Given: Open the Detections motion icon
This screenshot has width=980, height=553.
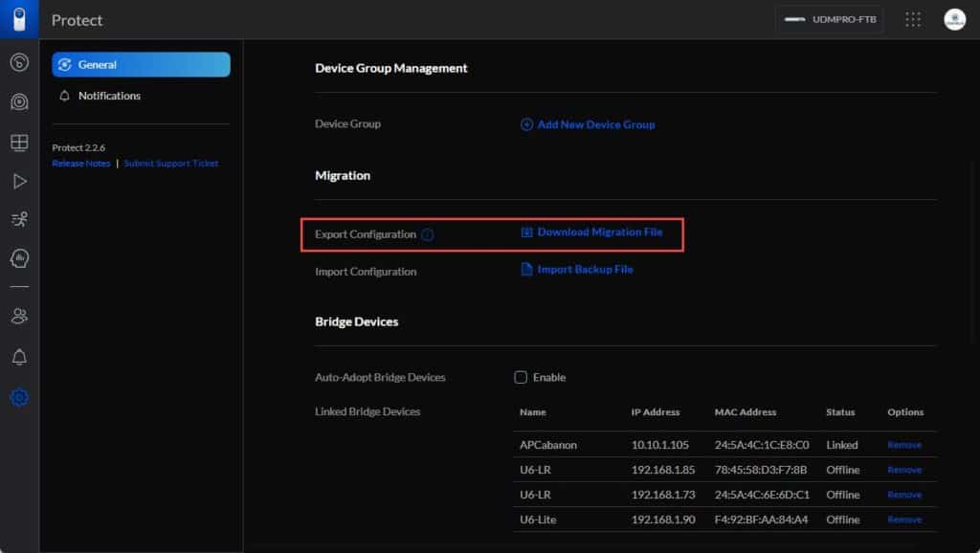Looking at the screenshot, I should pos(19,218).
